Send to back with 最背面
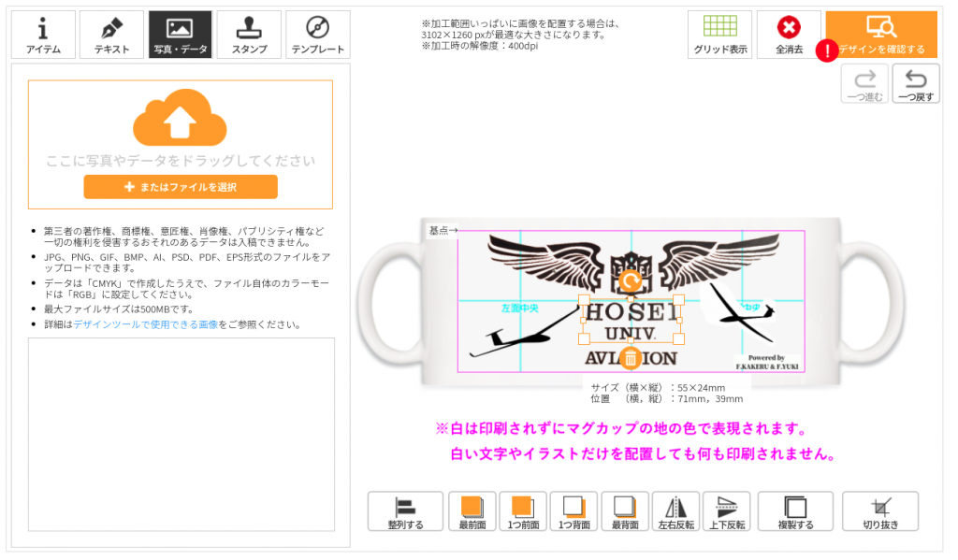 tap(624, 511)
